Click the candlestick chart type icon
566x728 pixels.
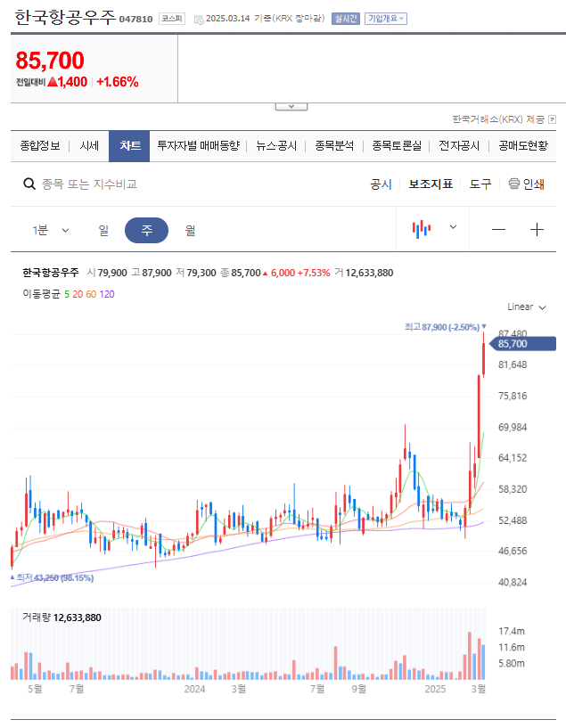(x=422, y=229)
